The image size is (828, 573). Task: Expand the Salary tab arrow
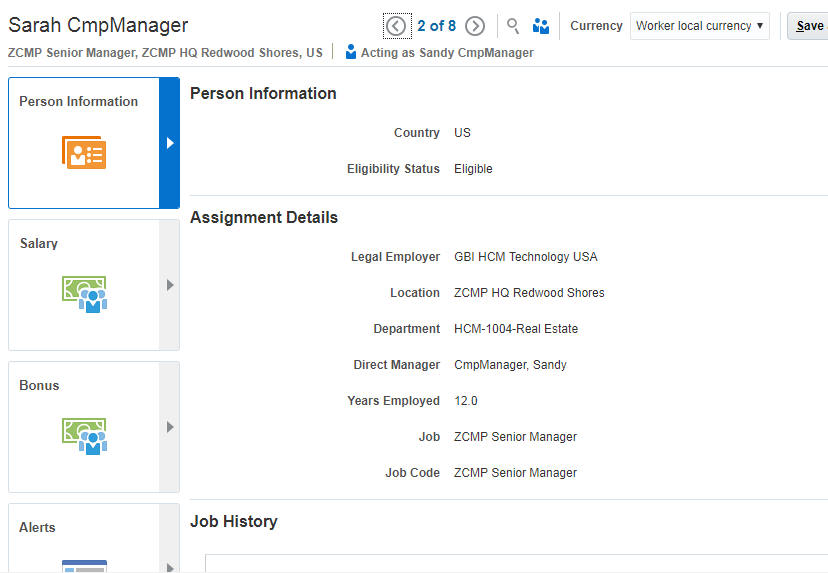(170, 285)
